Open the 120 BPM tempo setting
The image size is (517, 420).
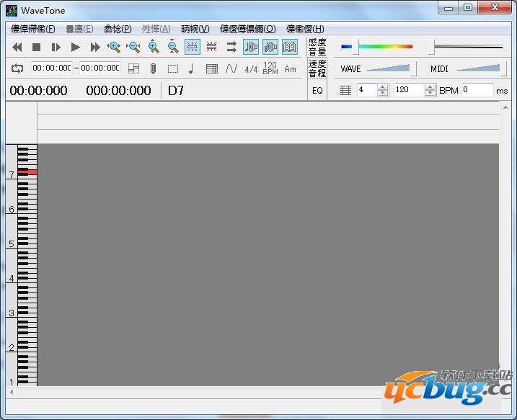coord(270,68)
